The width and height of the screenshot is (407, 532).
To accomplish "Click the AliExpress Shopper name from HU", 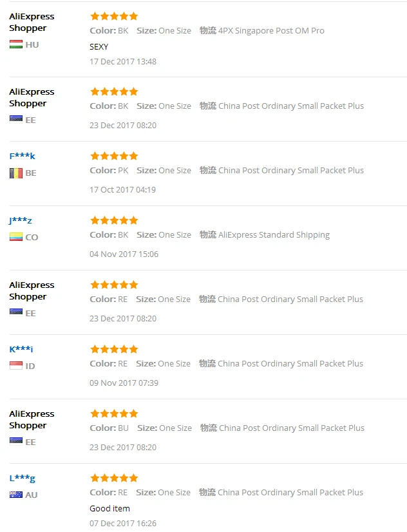I will tap(32, 22).
